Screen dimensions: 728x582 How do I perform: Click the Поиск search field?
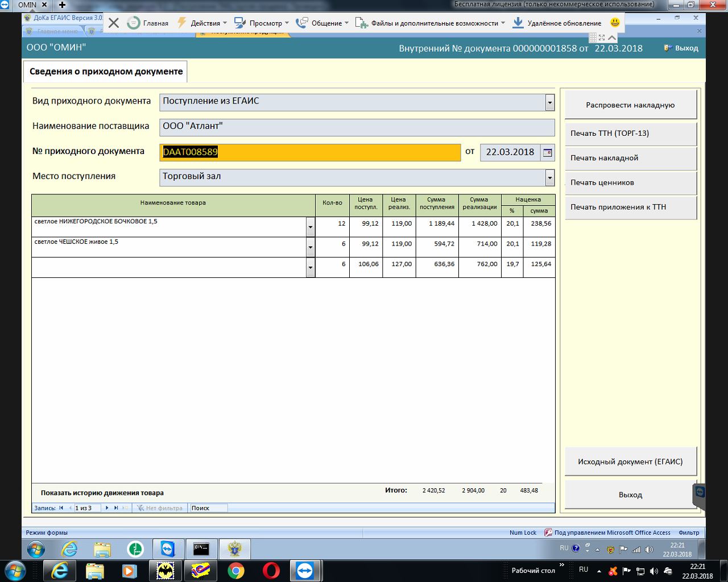tap(208, 508)
